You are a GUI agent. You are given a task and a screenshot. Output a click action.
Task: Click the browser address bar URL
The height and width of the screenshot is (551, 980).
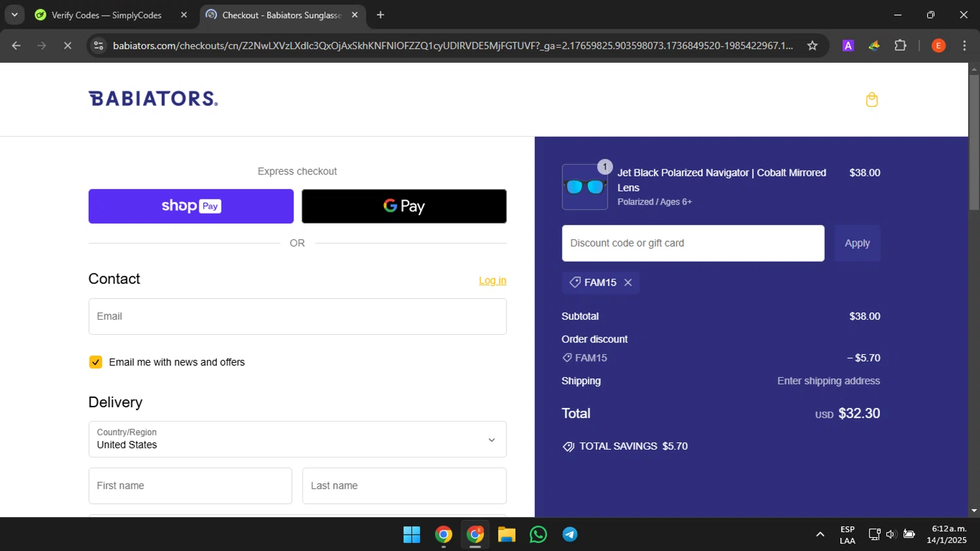453,46
